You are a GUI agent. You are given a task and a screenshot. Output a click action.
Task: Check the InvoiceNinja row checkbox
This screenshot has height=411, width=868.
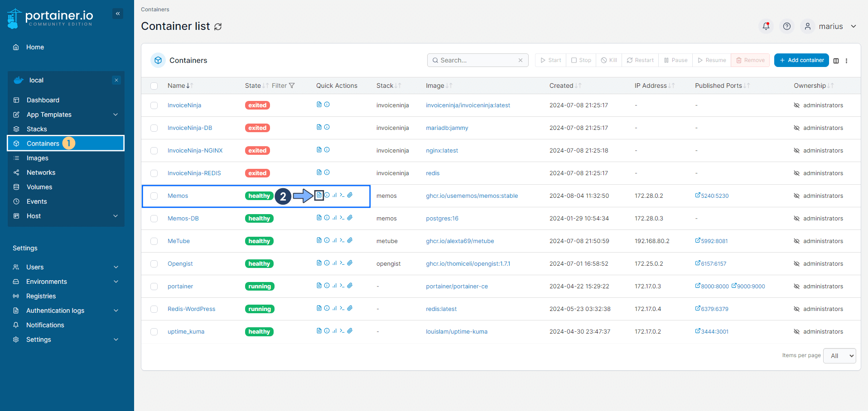point(154,105)
